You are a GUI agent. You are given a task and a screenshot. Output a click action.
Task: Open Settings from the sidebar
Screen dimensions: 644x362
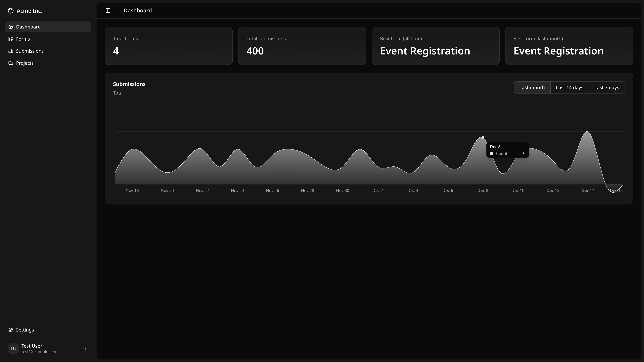click(x=25, y=330)
